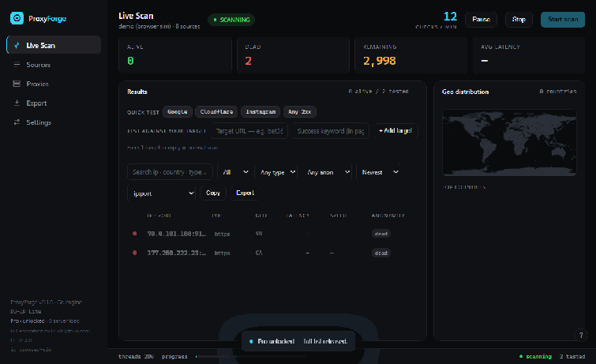
Task: Select the 177.250.222.23 proxy row
Action: [x=272, y=253]
